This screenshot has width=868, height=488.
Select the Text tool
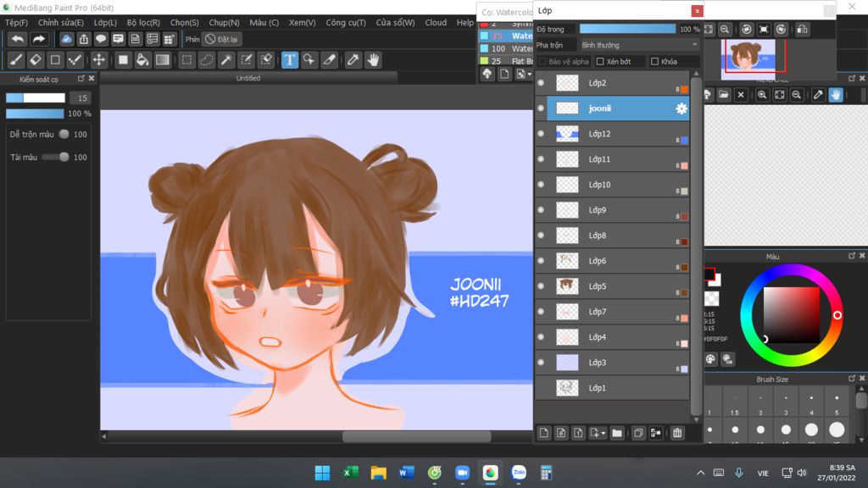coord(290,60)
